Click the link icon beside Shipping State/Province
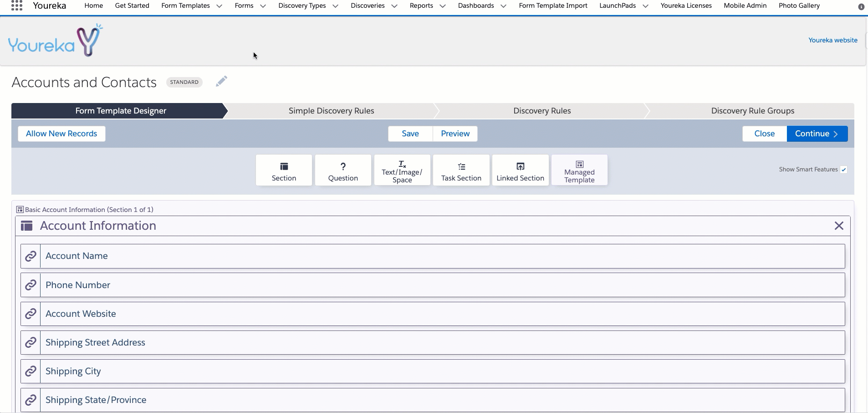 pos(31,400)
